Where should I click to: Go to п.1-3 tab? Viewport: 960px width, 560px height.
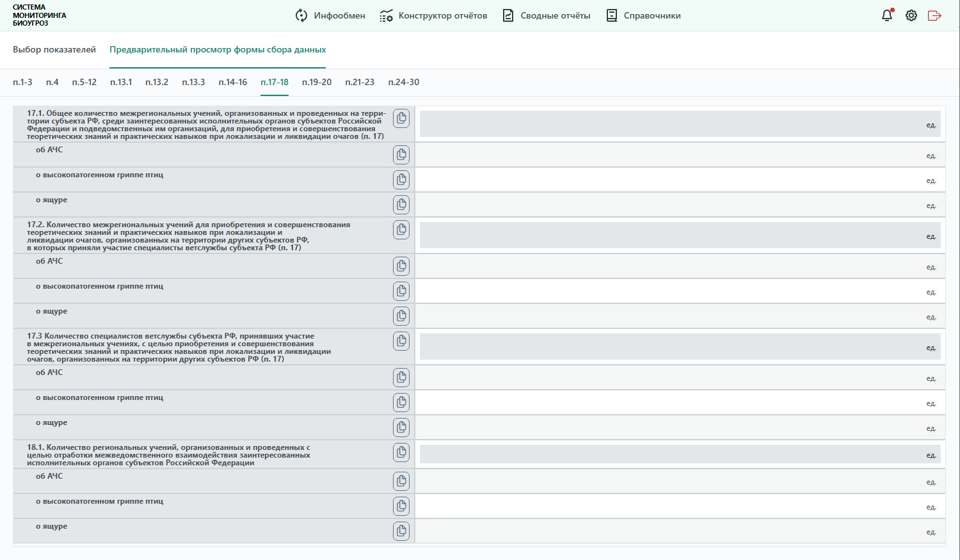(x=22, y=82)
